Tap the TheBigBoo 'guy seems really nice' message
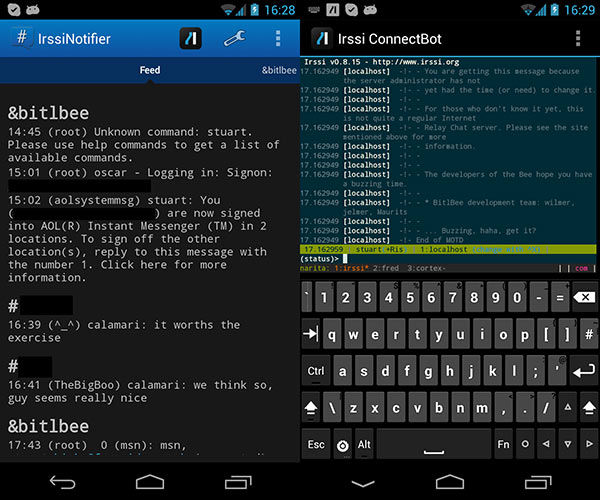 [140, 391]
